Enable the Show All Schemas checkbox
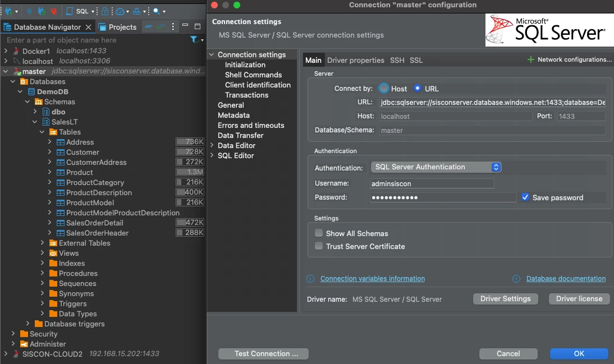614x364 pixels. (319, 233)
